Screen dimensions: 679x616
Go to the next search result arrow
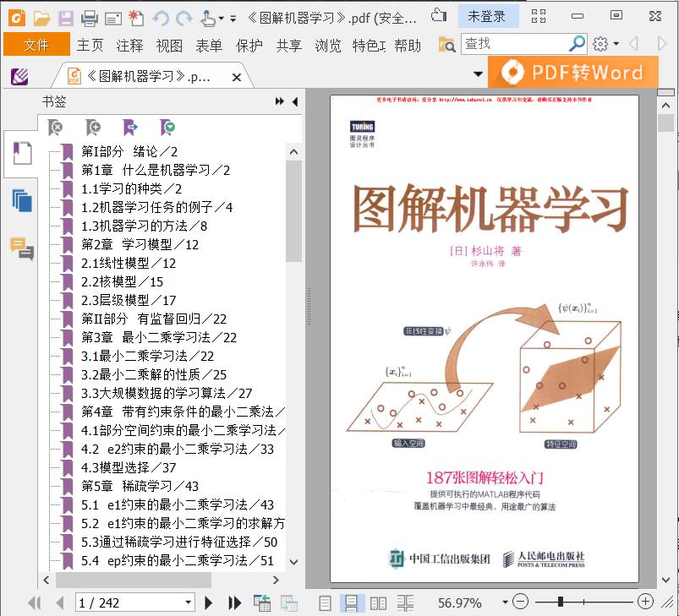point(661,44)
